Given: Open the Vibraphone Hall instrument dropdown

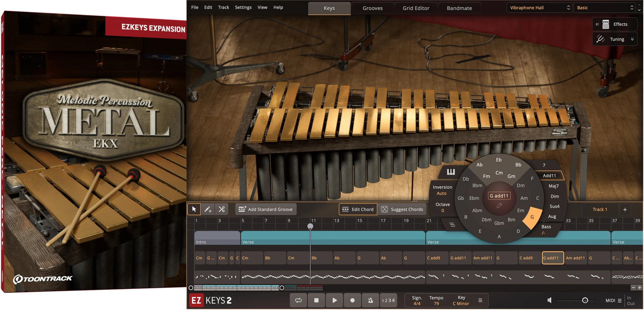Looking at the screenshot, I should click(539, 8).
